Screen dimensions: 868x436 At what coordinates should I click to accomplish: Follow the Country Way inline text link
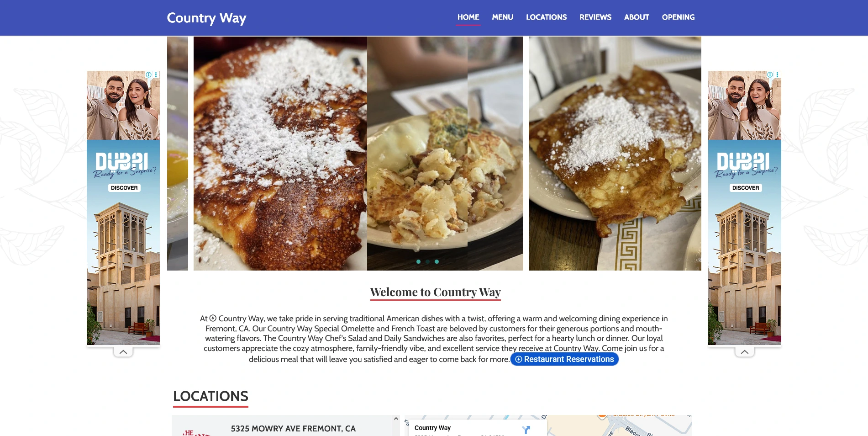pos(241,319)
